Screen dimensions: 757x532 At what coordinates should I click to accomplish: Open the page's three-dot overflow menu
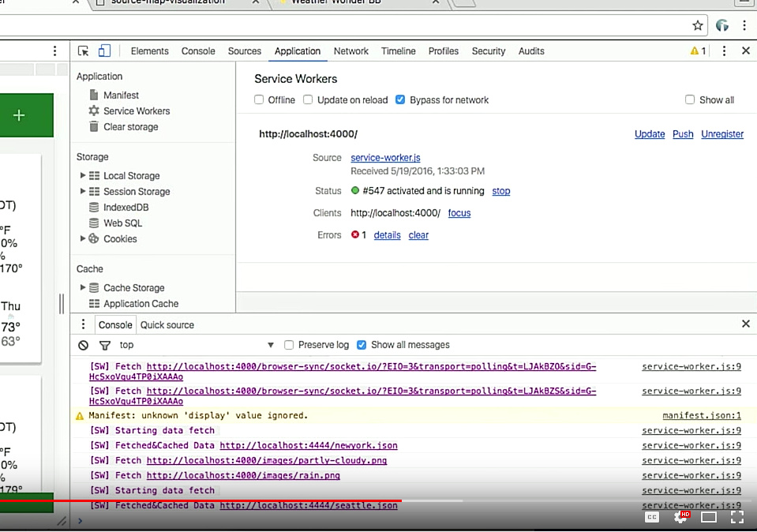coord(54,51)
